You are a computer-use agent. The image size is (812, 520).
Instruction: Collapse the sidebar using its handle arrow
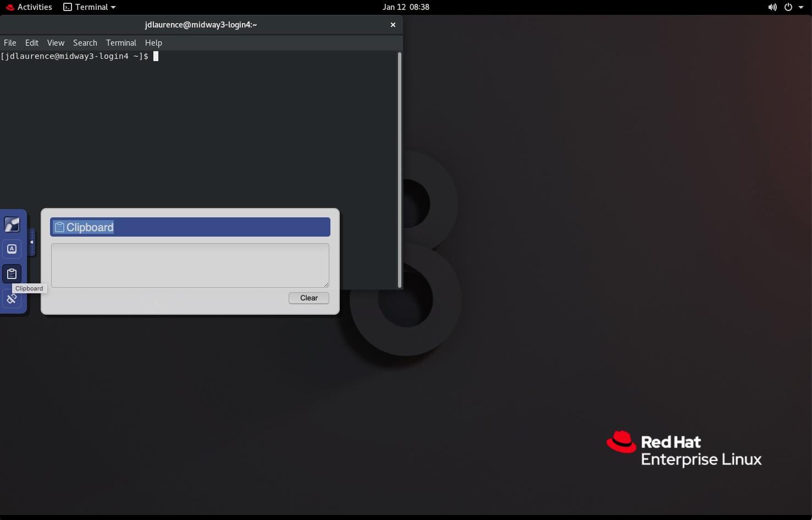(32, 242)
